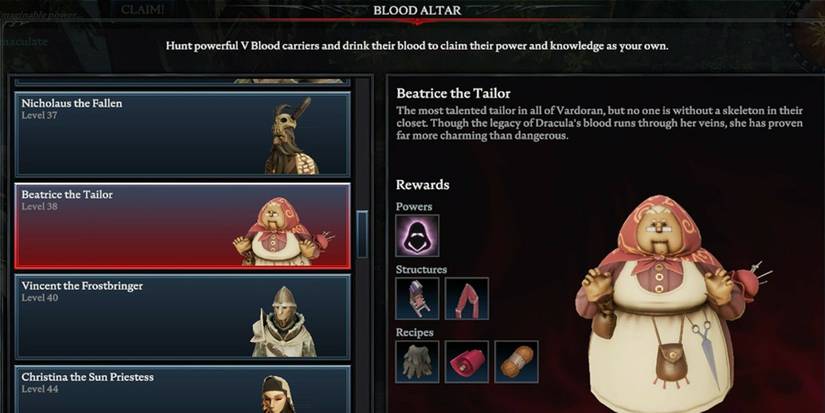Image resolution: width=825 pixels, height=413 pixels.
Task: Click the CLAIM button at top
Action: [x=143, y=9]
